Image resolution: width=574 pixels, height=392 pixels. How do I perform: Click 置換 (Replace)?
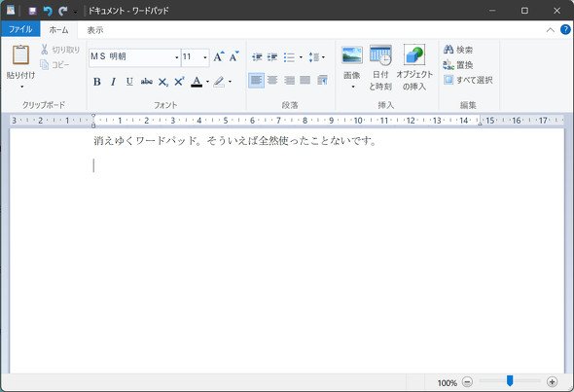458,65
